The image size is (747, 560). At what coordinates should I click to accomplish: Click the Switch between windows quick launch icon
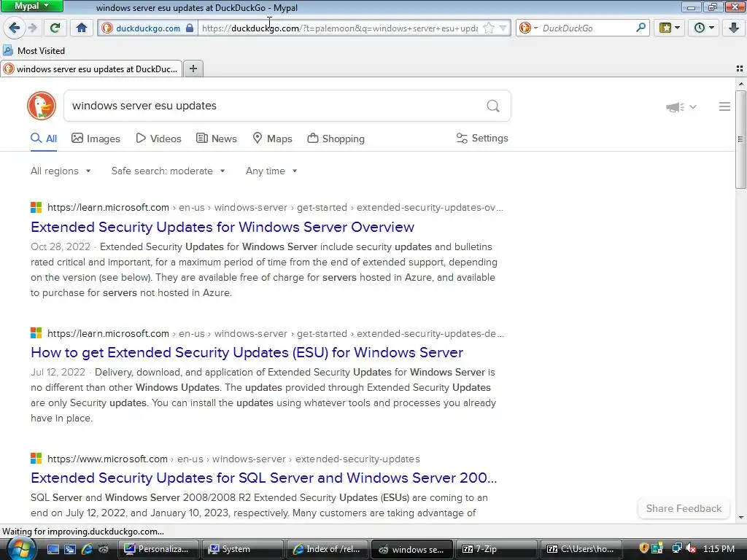pyautogui.click(x=70, y=549)
